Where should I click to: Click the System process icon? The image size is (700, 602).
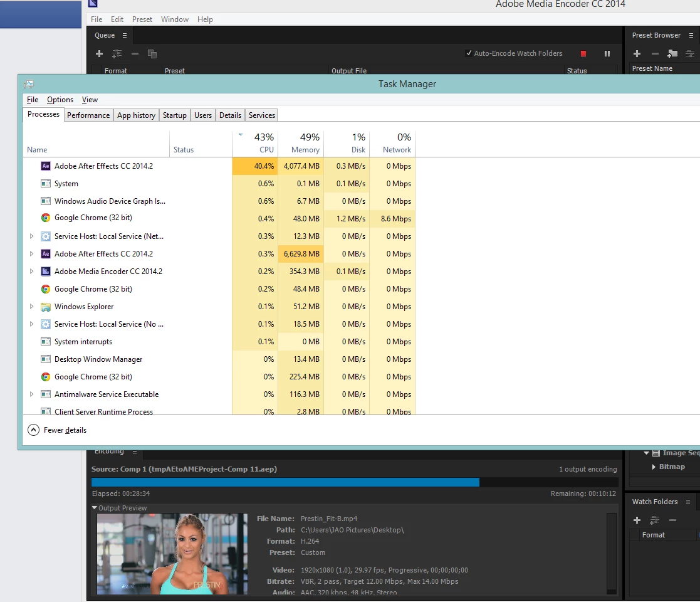point(46,184)
